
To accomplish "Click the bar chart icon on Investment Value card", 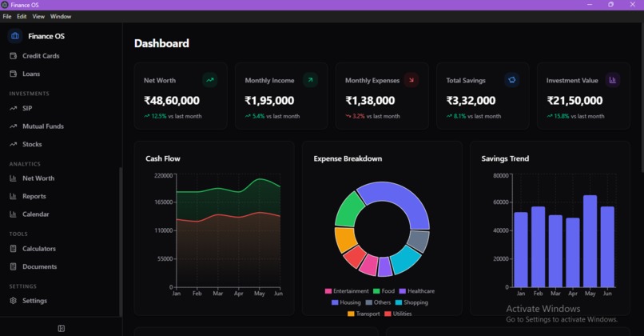I will point(612,80).
